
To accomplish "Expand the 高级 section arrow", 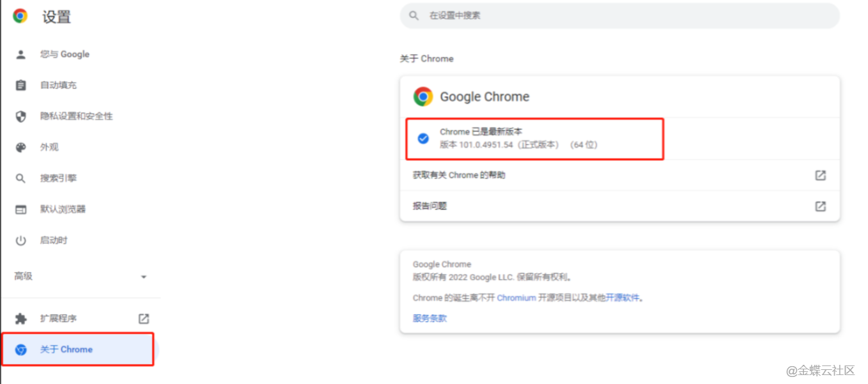I will click(144, 277).
